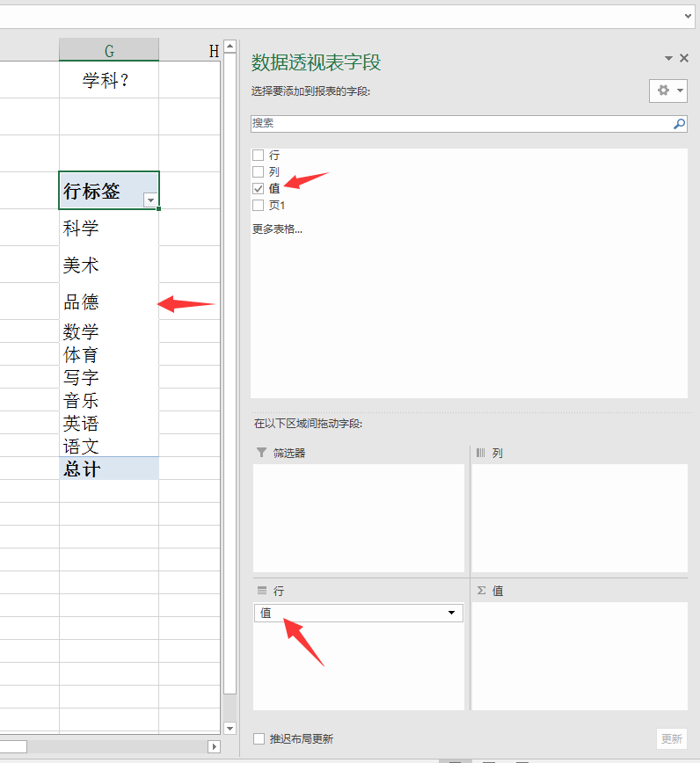700x763 pixels.
Task: Click the vertical scrollbar down arrow
Action: tap(230, 729)
